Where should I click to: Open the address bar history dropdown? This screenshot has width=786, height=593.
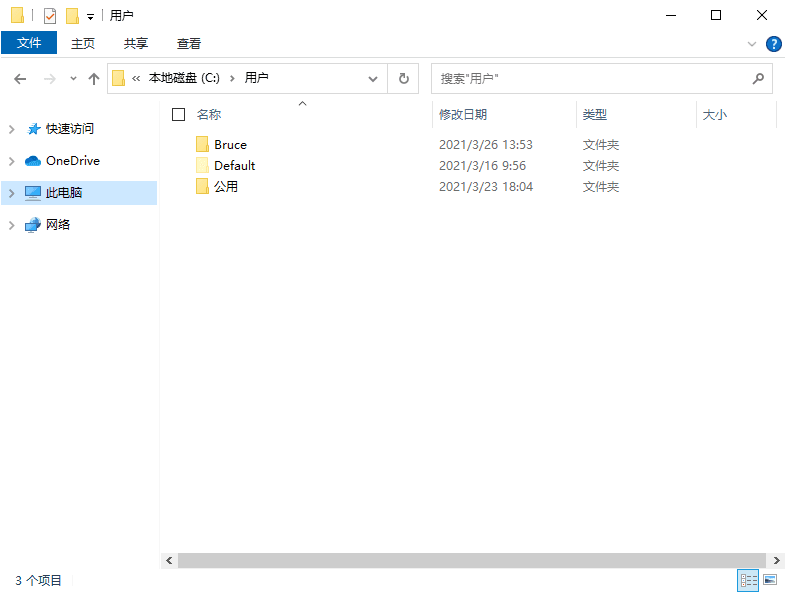tap(373, 78)
